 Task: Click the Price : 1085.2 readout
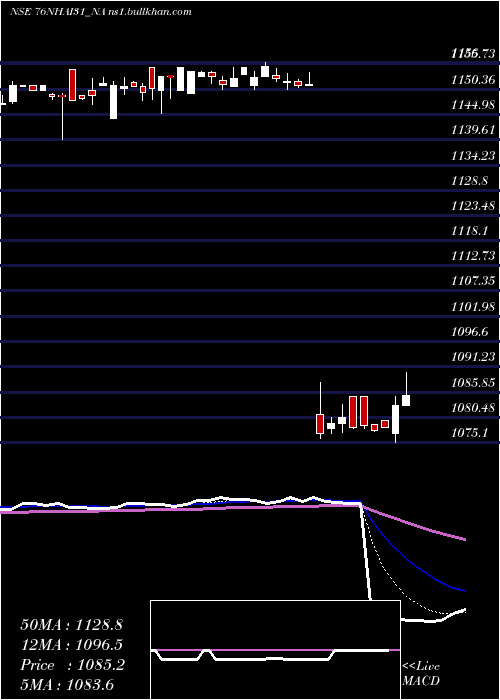[73, 665]
